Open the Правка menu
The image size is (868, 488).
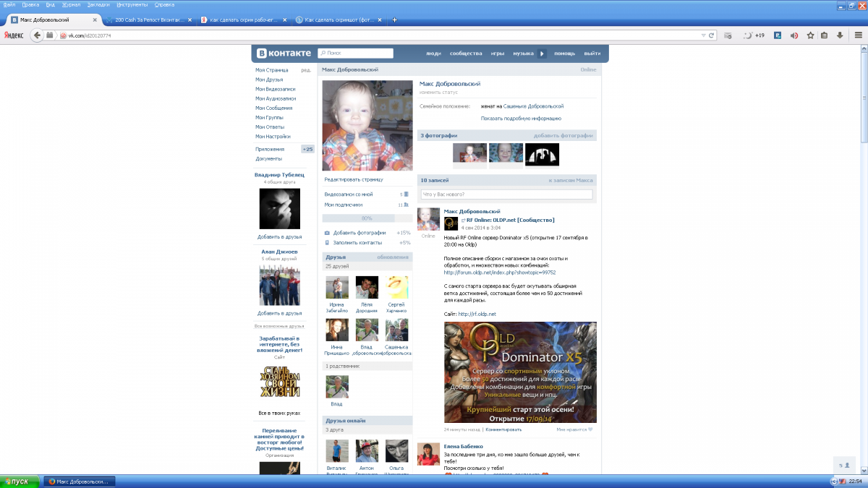[x=30, y=4]
